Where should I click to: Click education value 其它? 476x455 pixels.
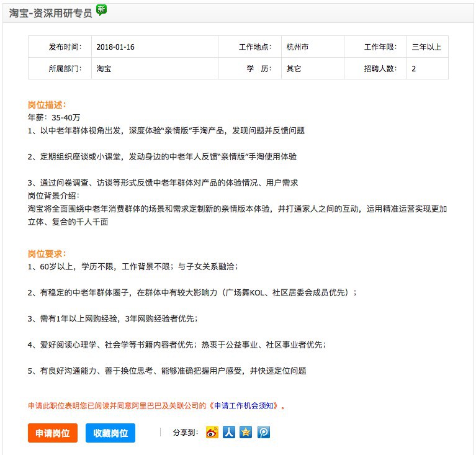pyautogui.click(x=294, y=69)
